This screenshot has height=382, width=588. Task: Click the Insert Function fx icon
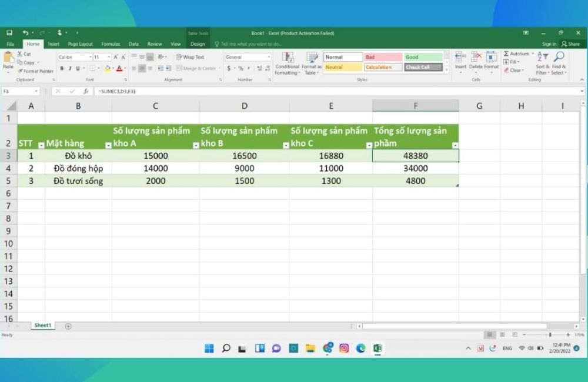(86, 91)
